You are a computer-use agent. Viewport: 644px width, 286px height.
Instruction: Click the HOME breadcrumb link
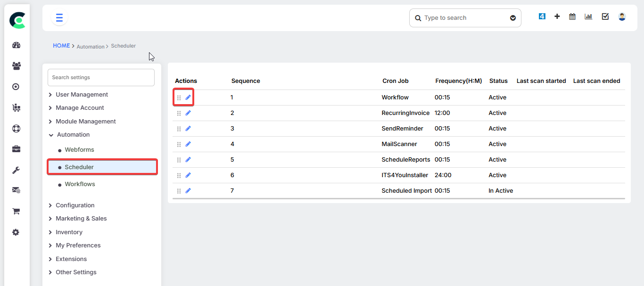pyautogui.click(x=61, y=46)
